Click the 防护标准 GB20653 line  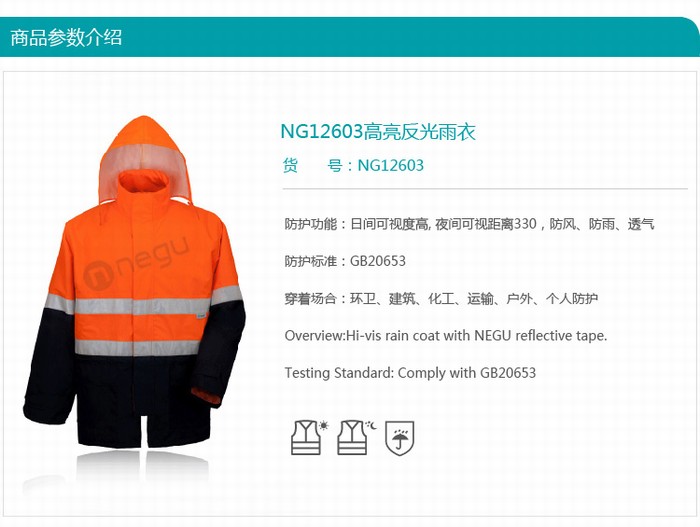pos(345,261)
